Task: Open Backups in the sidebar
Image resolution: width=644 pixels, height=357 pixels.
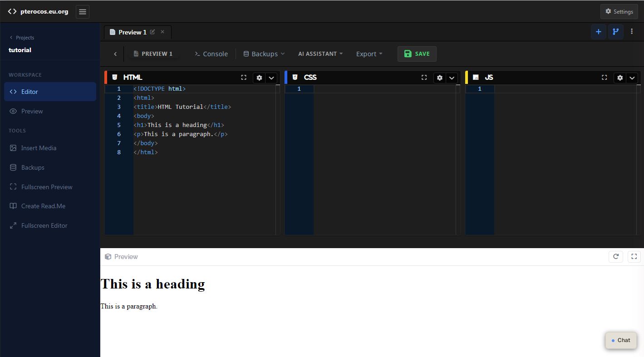Action: 50,167
